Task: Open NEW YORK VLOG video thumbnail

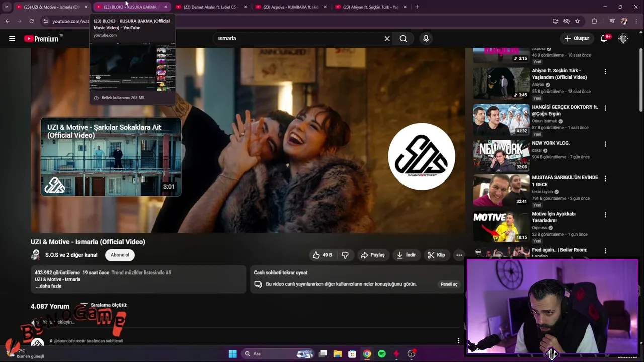Action: pyautogui.click(x=501, y=155)
